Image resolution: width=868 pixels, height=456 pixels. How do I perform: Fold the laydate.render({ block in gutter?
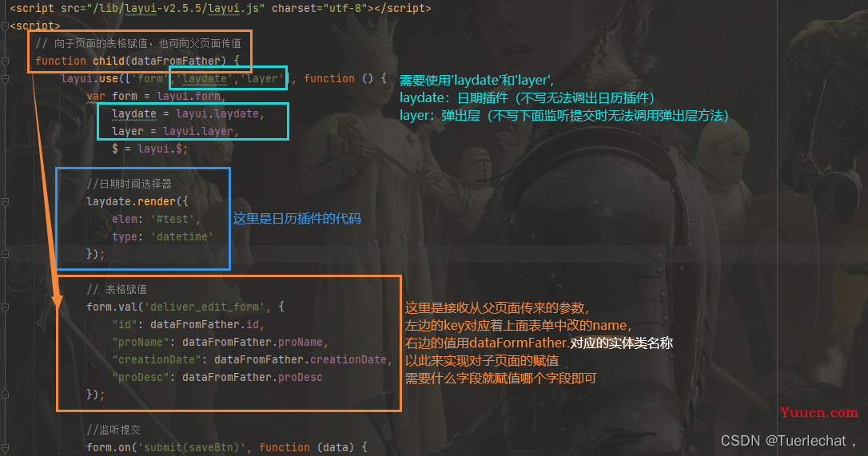coord(5,201)
